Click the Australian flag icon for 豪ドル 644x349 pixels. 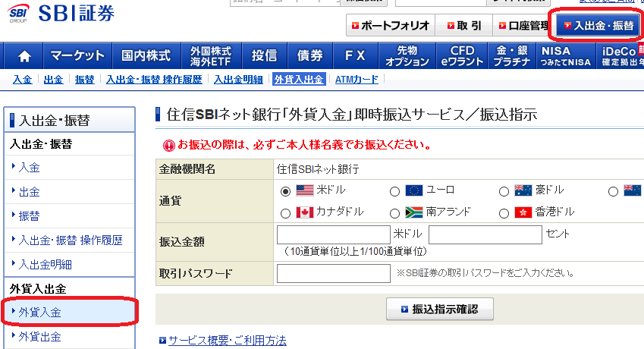click(x=523, y=190)
